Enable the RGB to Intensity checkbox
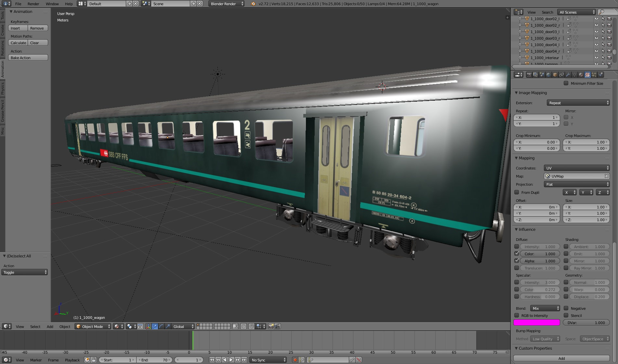The width and height of the screenshot is (618, 364). point(517,315)
